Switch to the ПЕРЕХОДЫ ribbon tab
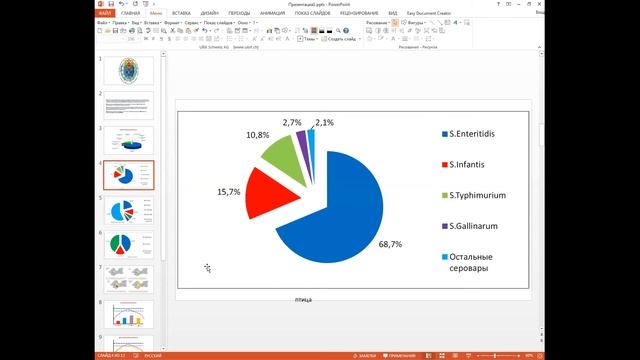Viewport: 640px width, 360px height. [239, 13]
